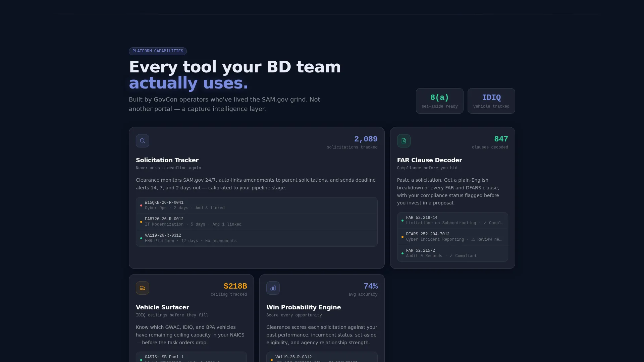This screenshot has height=362, width=644.
Task: Click the Vehicle Surfacer card title
Action: click(x=162, y=307)
